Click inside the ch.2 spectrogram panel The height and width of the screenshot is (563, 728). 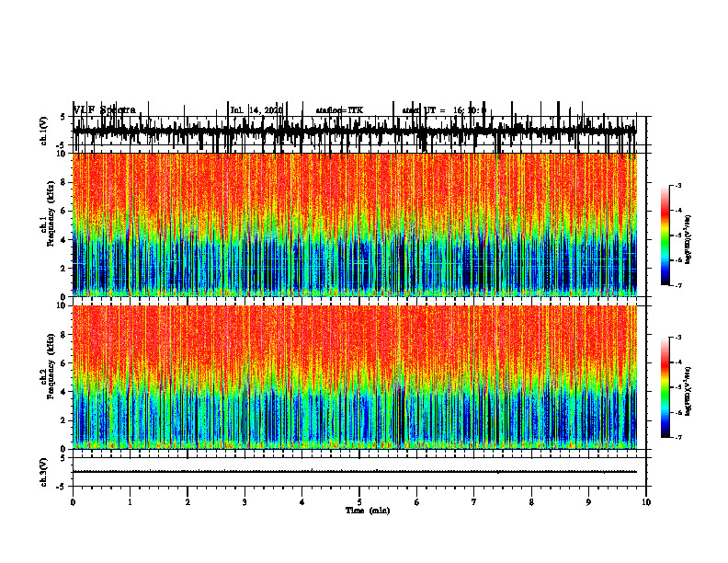point(354,377)
